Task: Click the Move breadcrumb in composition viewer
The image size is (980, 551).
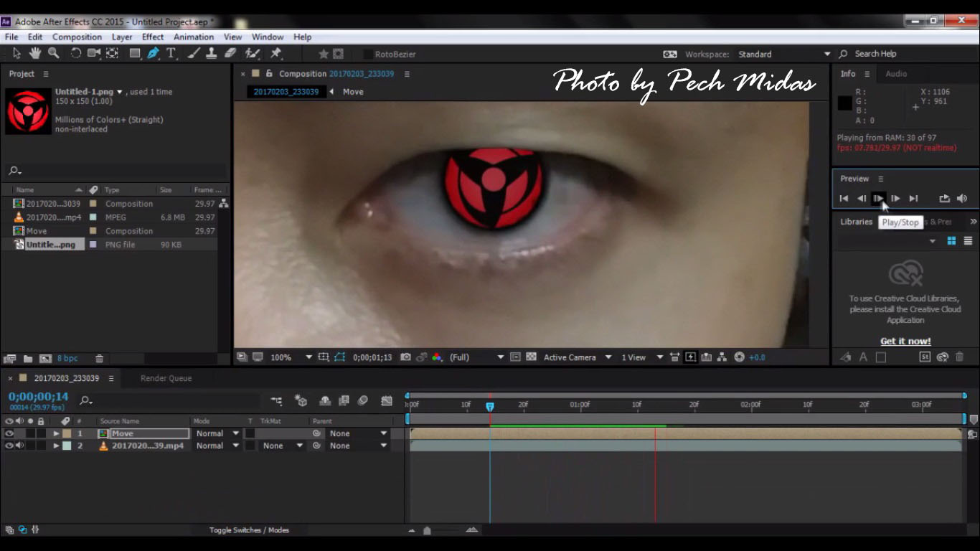Action: [x=353, y=92]
